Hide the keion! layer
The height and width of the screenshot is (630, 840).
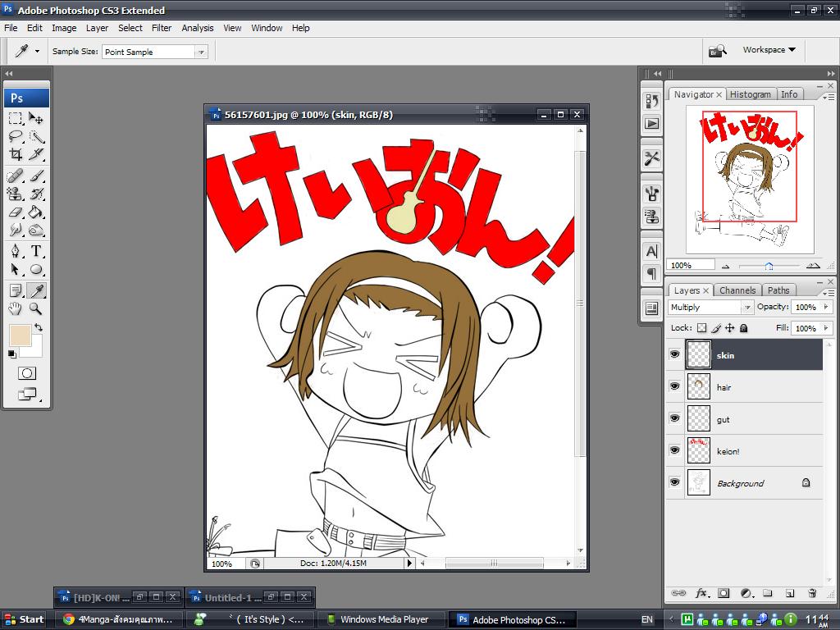click(674, 450)
